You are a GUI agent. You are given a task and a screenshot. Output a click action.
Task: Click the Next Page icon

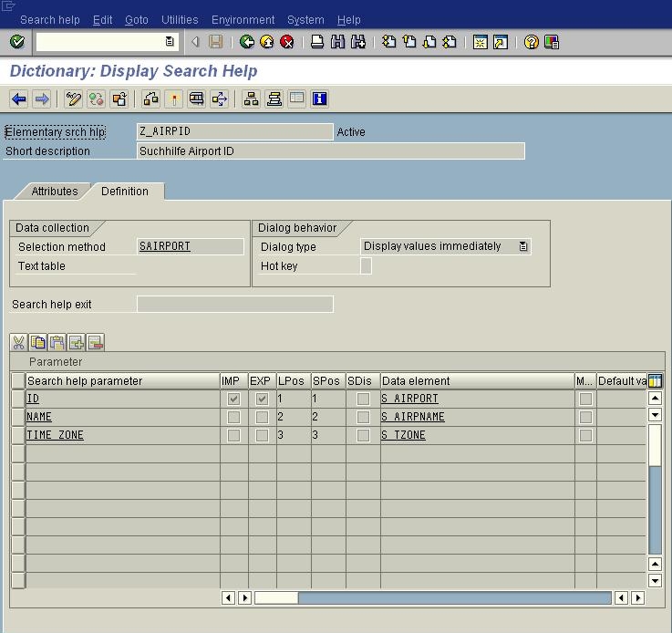click(x=429, y=42)
